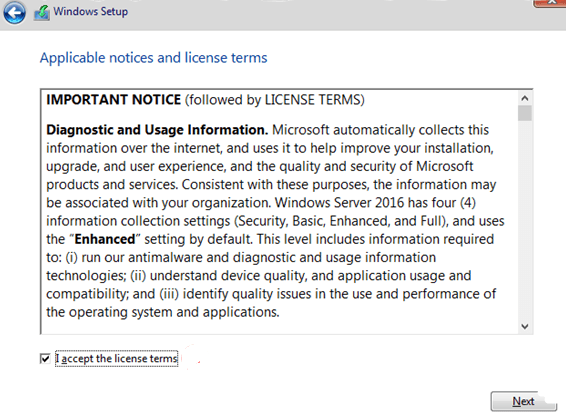Screen dimensions: 566x418
Task: Click the "Applicable notices and license terms" heading
Action: point(153,58)
